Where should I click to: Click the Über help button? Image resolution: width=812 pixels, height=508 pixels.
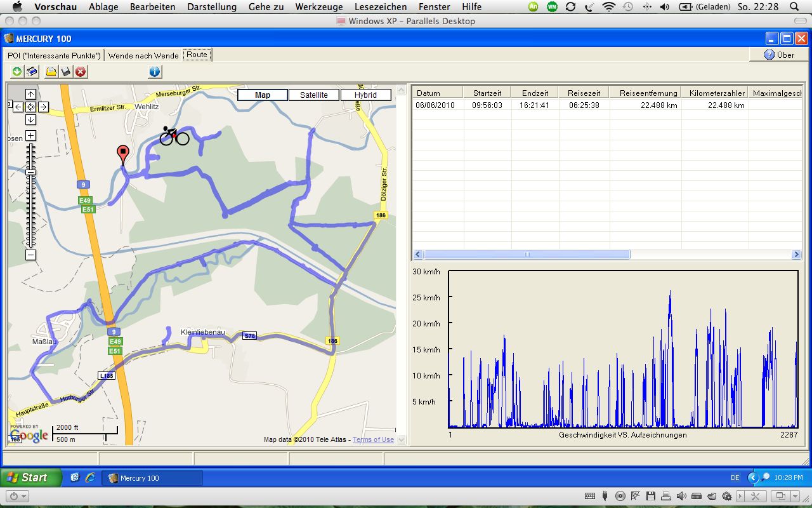pos(779,55)
